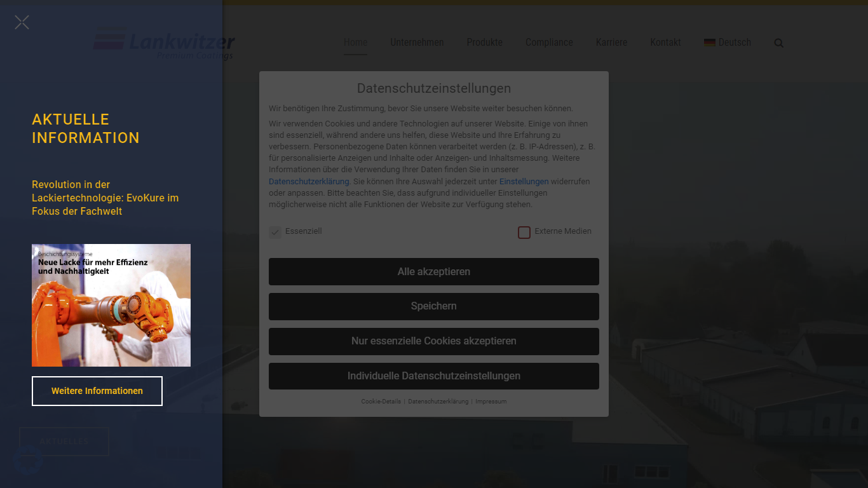Open Individuelle Datenschutzeinstellungen
The image size is (868, 488).
434,376
